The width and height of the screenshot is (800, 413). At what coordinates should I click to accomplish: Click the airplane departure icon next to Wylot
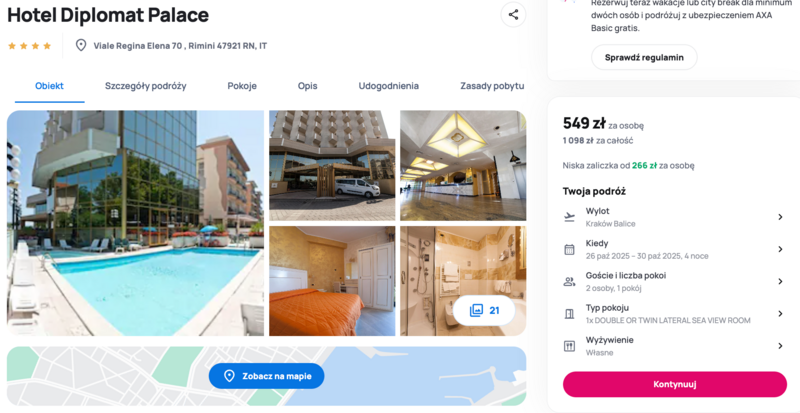569,217
